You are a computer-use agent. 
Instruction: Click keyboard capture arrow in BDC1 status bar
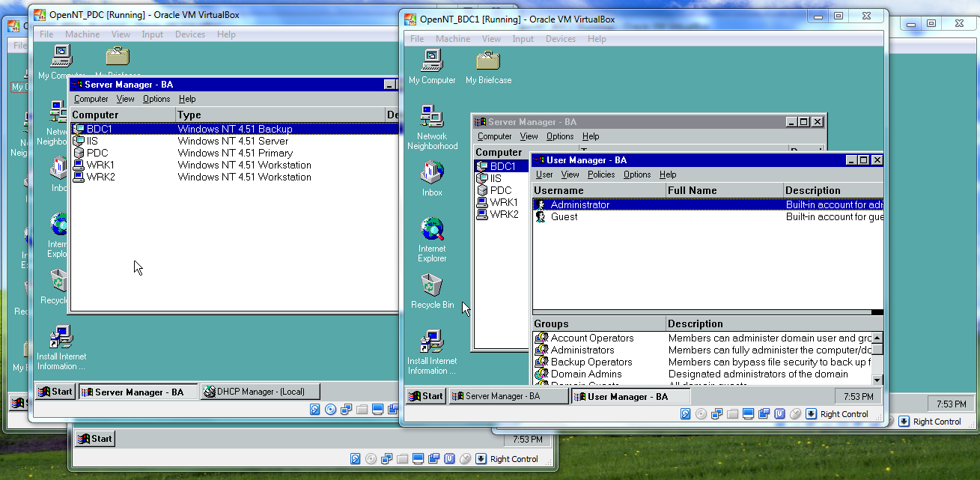click(812, 414)
